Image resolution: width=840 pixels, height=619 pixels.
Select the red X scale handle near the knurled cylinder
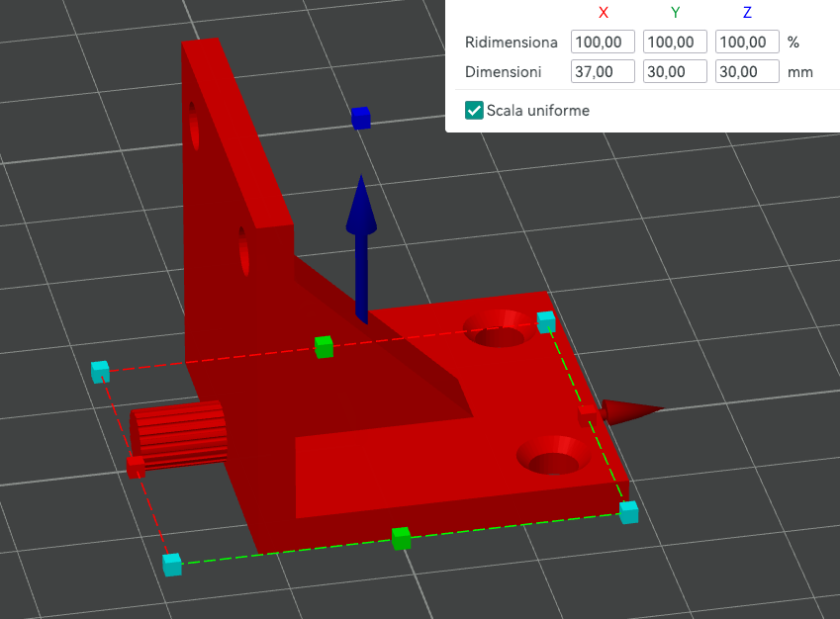point(136,467)
